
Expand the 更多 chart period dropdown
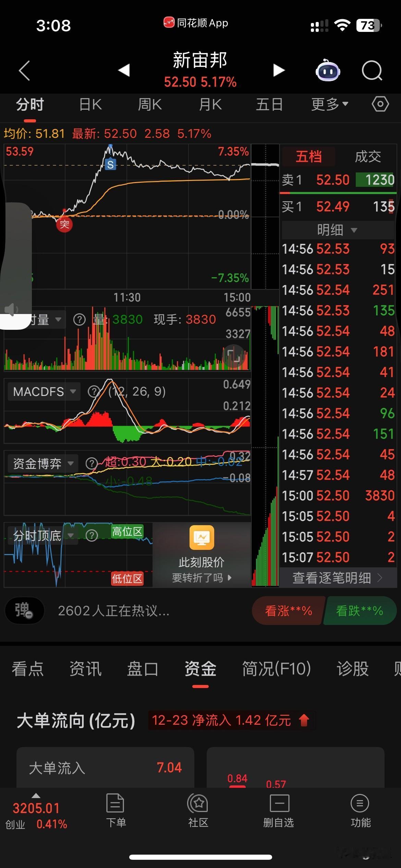coord(330,104)
